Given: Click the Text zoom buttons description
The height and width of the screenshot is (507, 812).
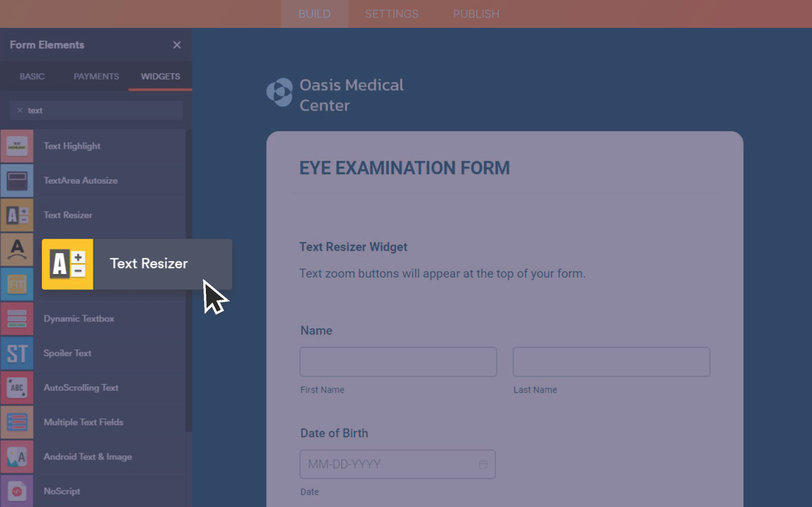Looking at the screenshot, I should (x=442, y=273).
